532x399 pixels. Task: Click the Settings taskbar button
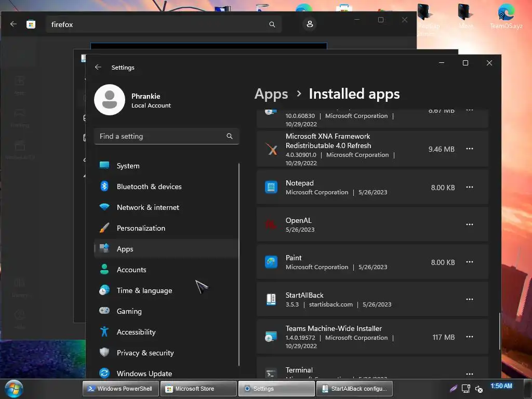tap(277, 389)
